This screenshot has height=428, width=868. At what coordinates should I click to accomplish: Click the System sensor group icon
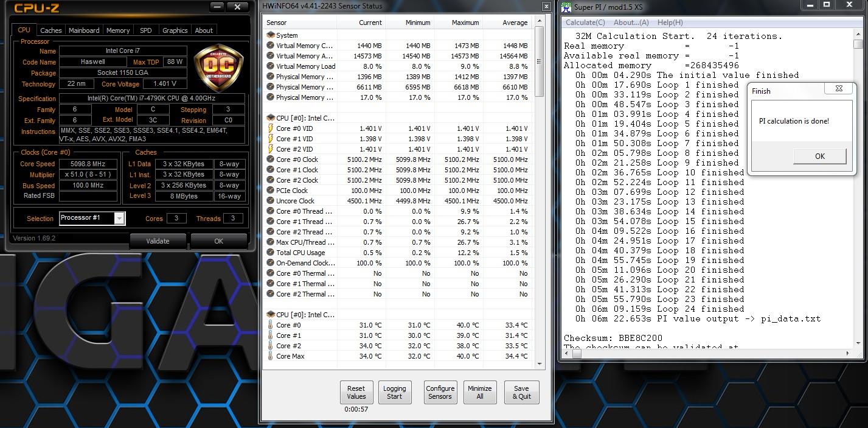click(x=271, y=35)
